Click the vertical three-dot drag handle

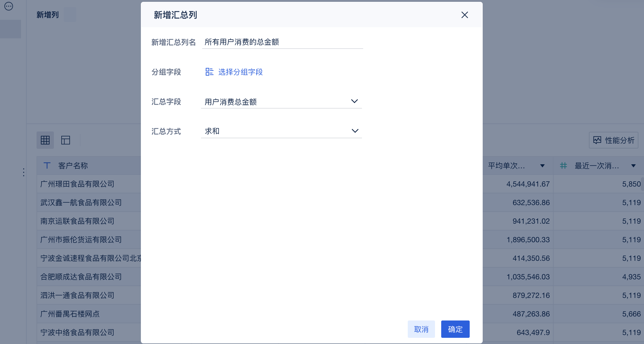[x=24, y=172]
